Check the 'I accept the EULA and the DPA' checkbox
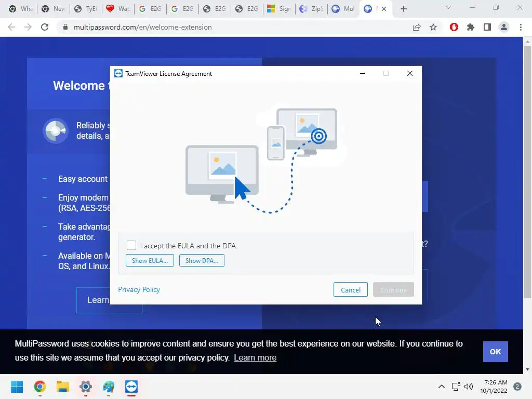The width and height of the screenshot is (532, 399). tap(131, 245)
